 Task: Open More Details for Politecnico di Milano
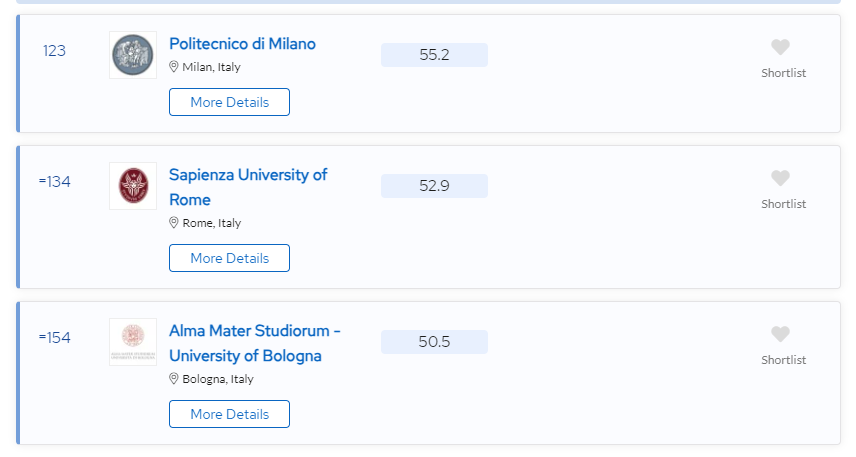pos(229,102)
